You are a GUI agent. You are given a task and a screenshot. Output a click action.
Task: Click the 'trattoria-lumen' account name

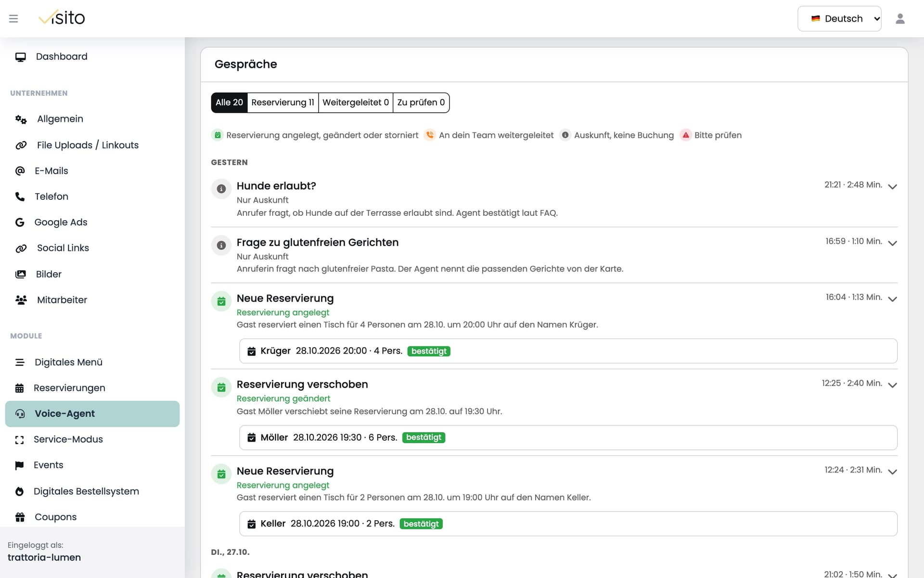tap(44, 557)
